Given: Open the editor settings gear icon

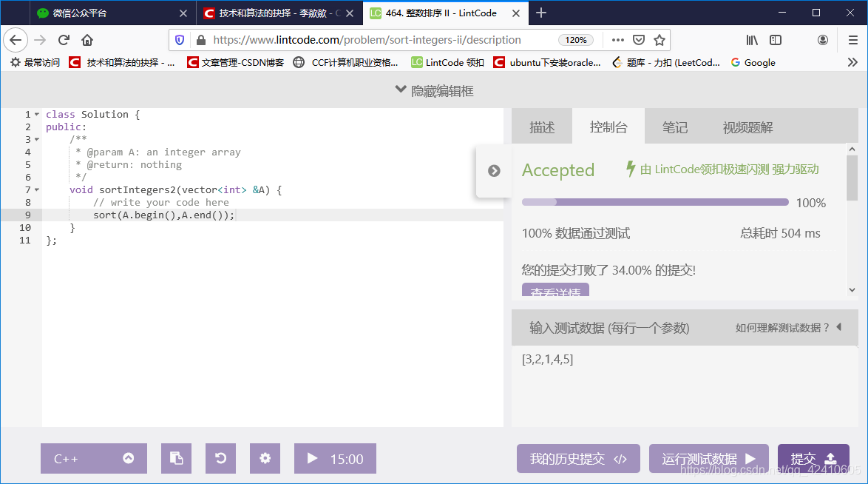Looking at the screenshot, I should [265, 458].
